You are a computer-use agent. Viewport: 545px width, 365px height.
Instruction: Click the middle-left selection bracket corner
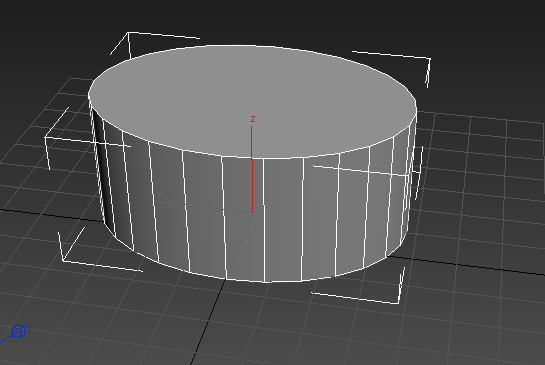point(47,138)
